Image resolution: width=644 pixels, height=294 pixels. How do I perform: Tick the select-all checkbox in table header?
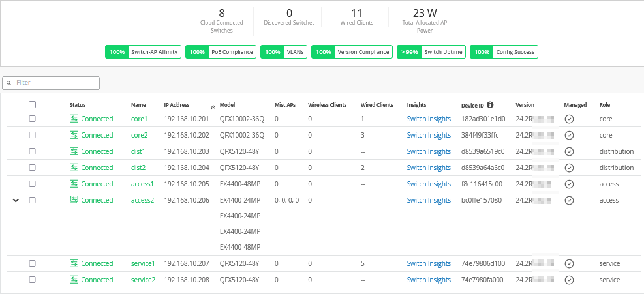33,104
